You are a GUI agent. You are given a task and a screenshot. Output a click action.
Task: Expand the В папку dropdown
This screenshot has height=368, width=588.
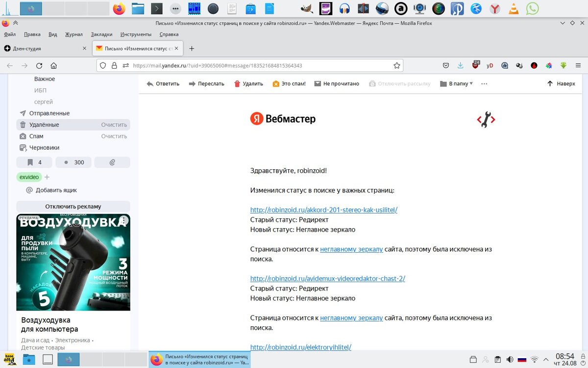click(x=456, y=83)
